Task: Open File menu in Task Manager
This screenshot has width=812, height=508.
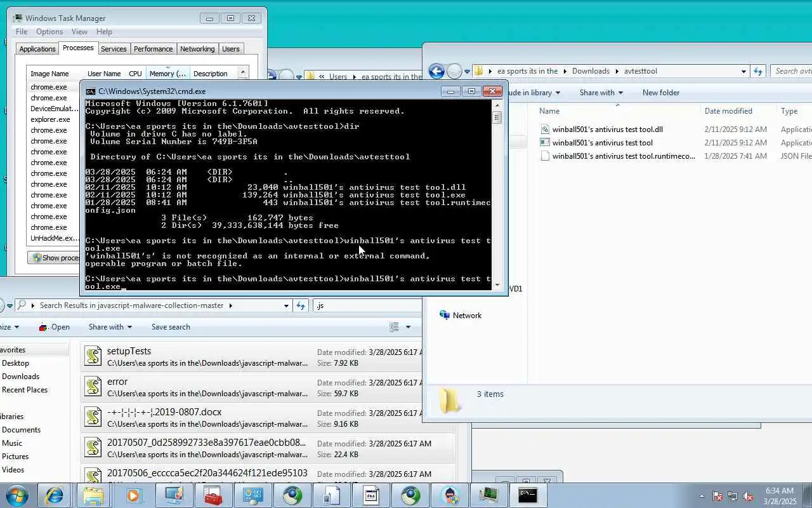Action: click(22, 32)
